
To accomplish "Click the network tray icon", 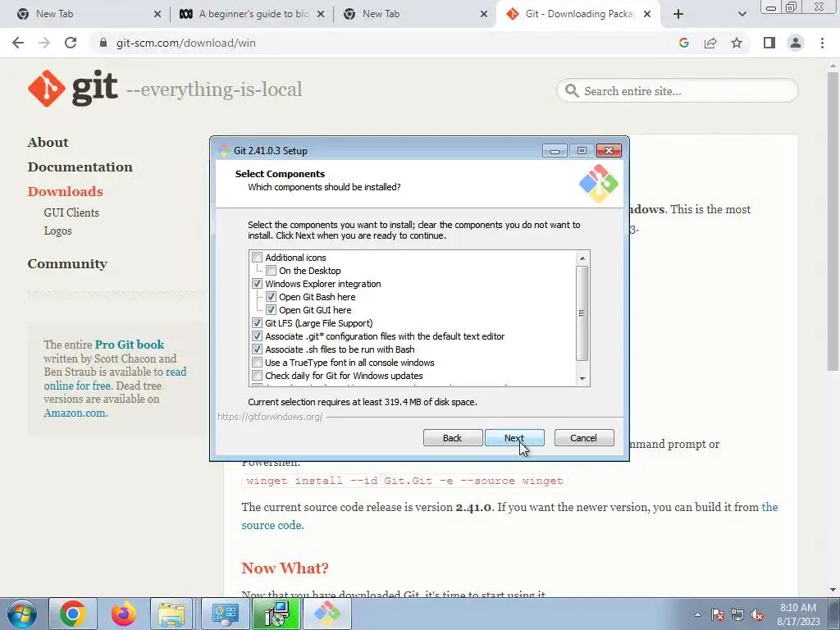I will pyautogui.click(x=737, y=615).
